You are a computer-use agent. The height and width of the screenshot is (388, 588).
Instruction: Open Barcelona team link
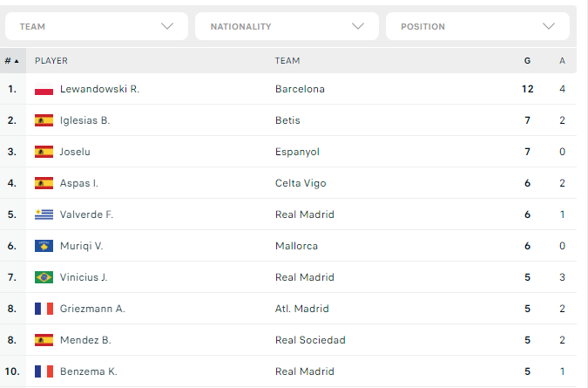[x=300, y=89]
